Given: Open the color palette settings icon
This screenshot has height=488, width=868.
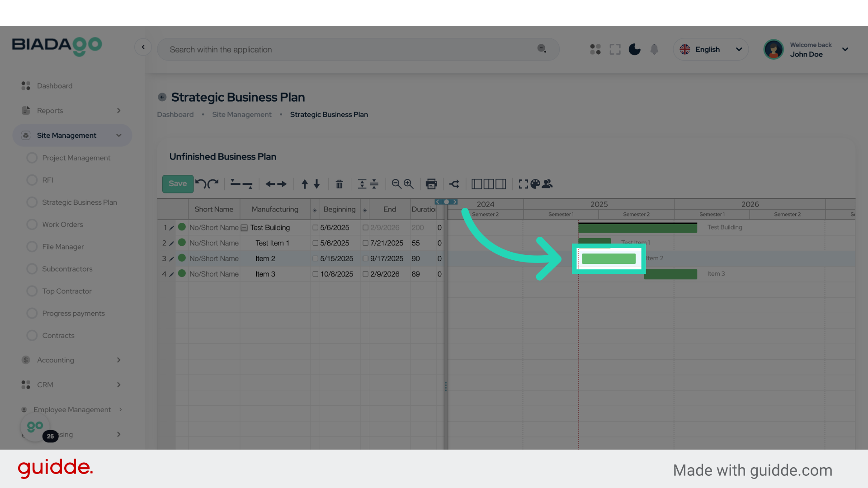Looking at the screenshot, I should pos(535,184).
